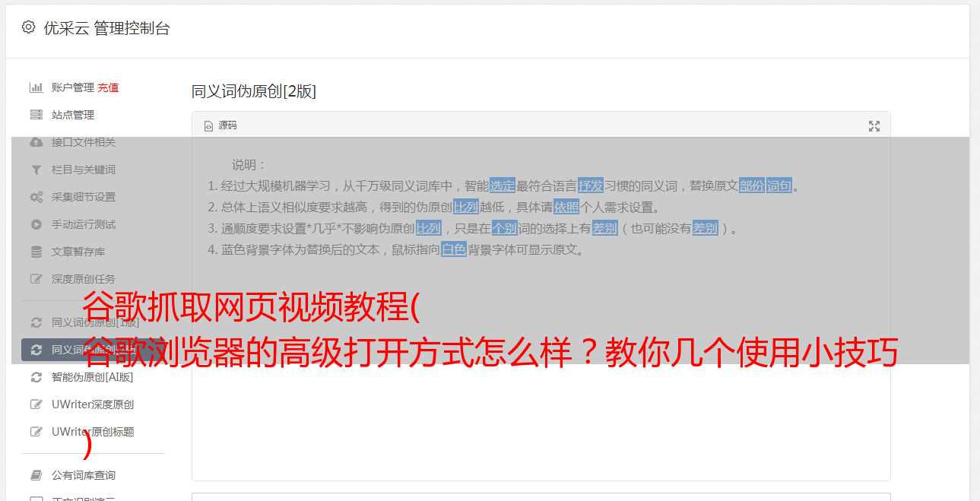Viewport: 980px width, 501px height.
Task: Select 同义词伪原创[1版] sidebar item
Action: tap(95, 322)
